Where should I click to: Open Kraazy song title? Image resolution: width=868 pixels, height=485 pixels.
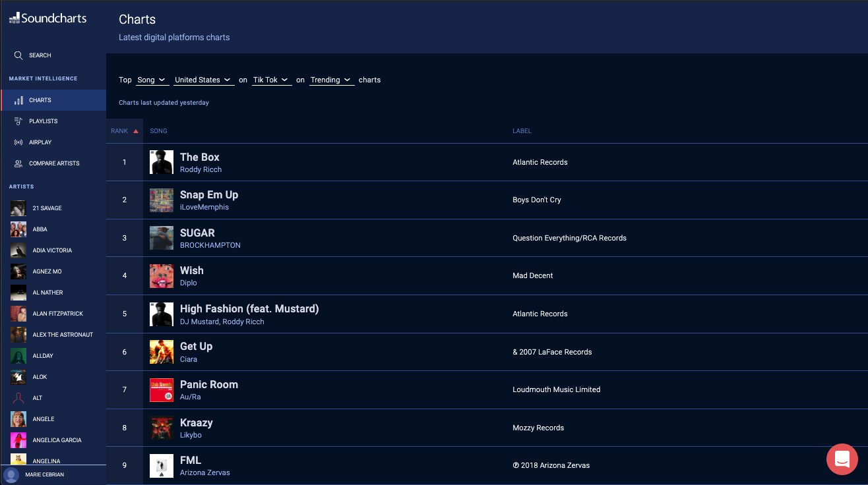197,422
